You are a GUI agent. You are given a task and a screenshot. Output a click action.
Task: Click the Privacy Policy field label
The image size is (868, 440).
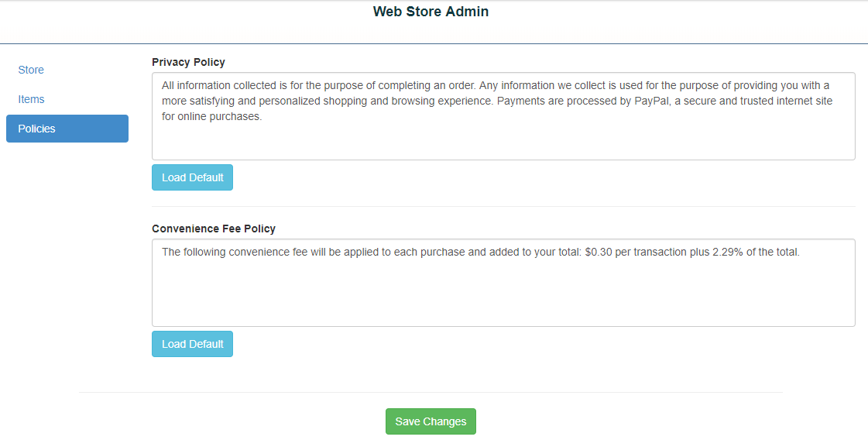[x=188, y=62]
